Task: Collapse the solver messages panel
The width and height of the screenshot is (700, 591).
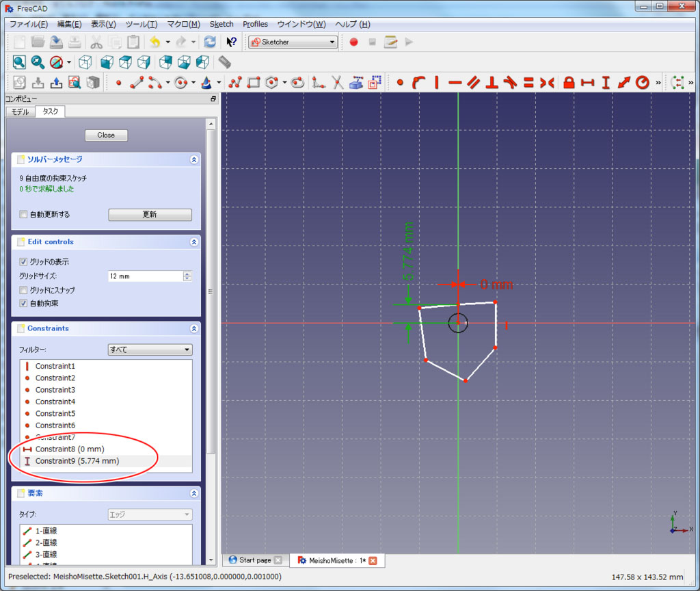Action: click(194, 160)
